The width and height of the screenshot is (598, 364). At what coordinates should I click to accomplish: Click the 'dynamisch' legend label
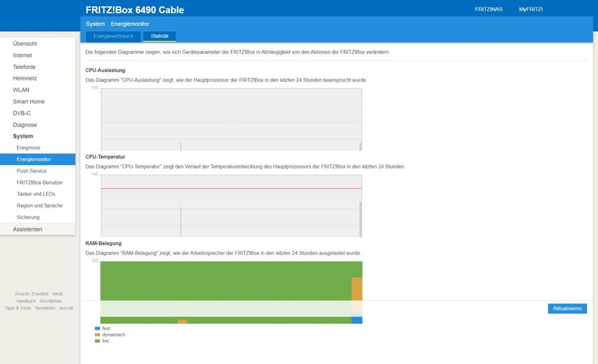tap(114, 335)
